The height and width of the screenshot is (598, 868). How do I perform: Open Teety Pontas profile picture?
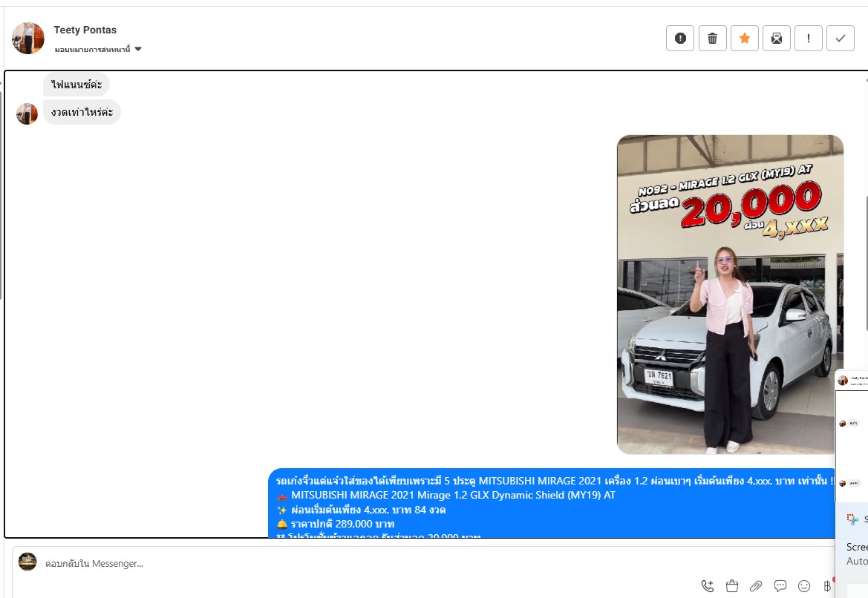27,38
